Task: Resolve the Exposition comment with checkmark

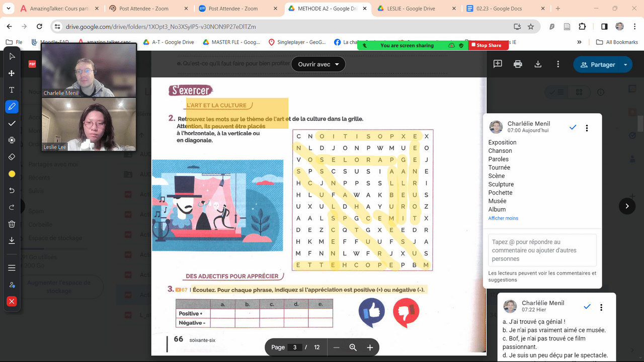Action: tap(573, 128)
